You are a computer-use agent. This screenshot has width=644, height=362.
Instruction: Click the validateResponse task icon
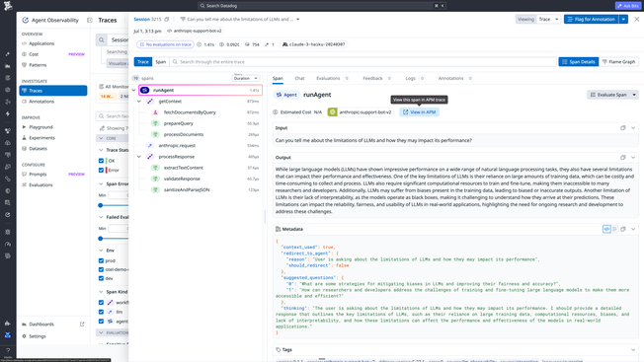[155, 179]
